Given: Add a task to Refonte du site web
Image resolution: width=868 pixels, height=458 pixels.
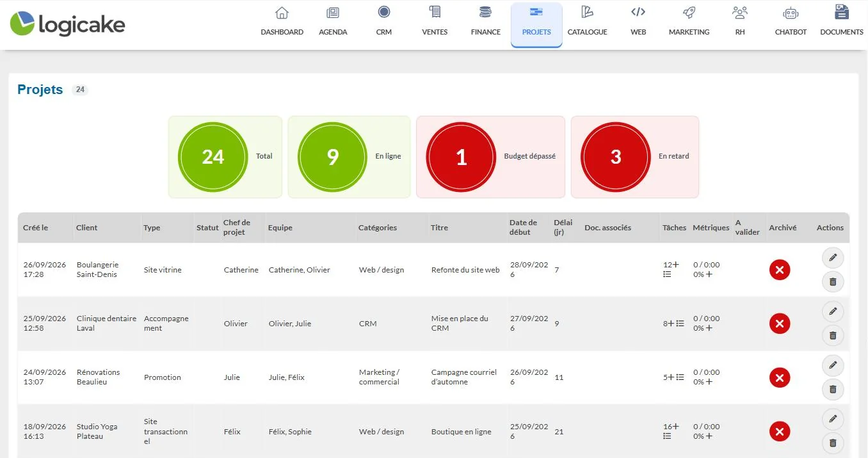Looking at the screenshot, I should tap(676, 265).
